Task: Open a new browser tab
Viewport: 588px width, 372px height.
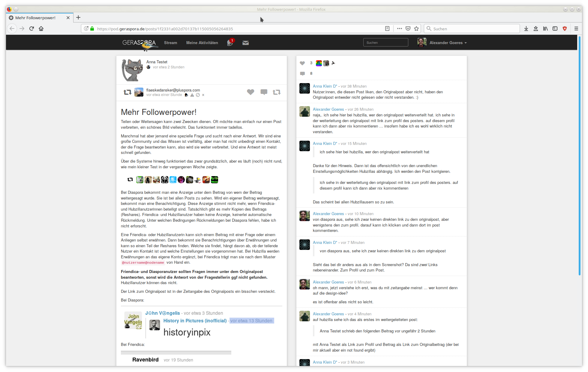Action: click(x=78, y=17)
